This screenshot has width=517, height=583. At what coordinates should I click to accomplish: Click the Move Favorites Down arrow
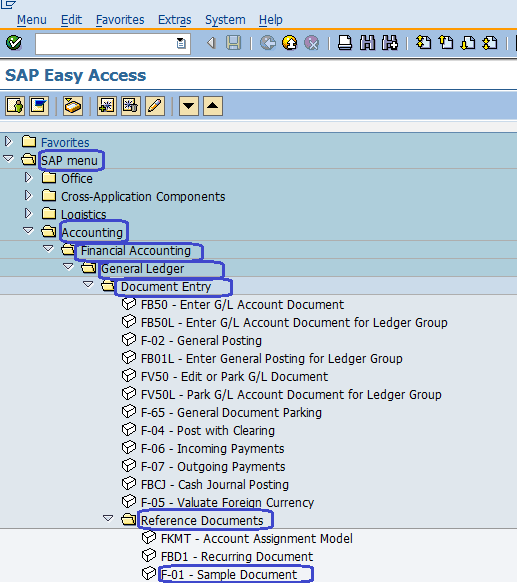click(189, 106)
